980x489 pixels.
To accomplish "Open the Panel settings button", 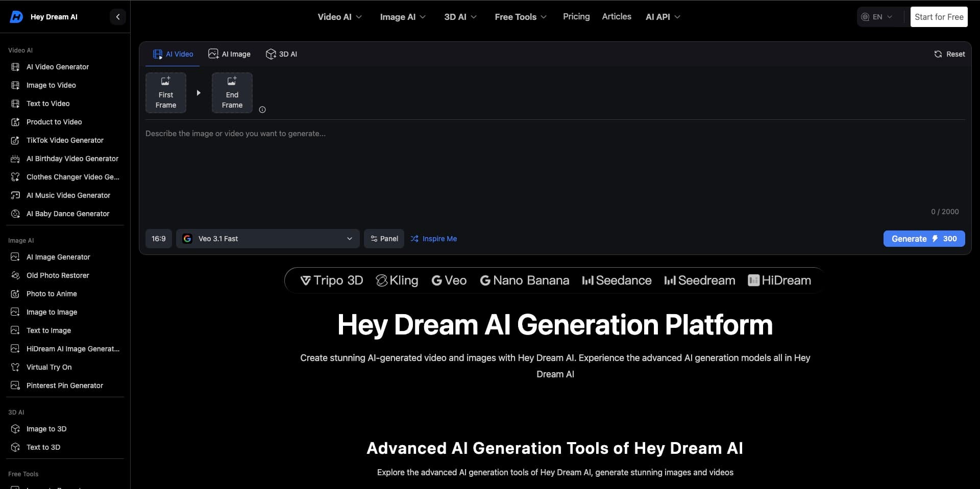I will coord(384,239).
